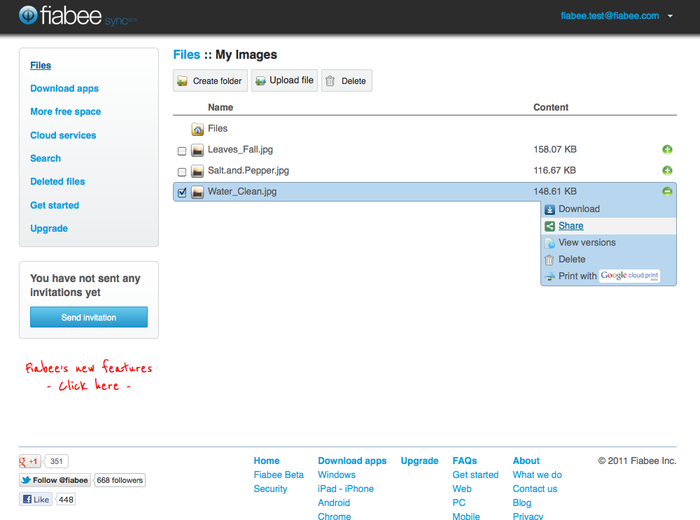
Task: Click the Google +1 icon
Action: tap(31, 462)
